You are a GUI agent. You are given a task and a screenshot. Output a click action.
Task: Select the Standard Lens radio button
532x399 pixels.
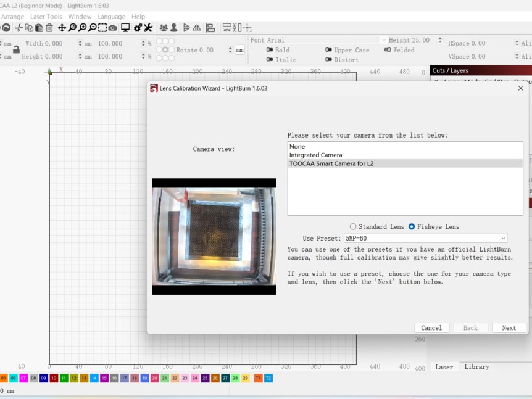(x=353, y=226)
